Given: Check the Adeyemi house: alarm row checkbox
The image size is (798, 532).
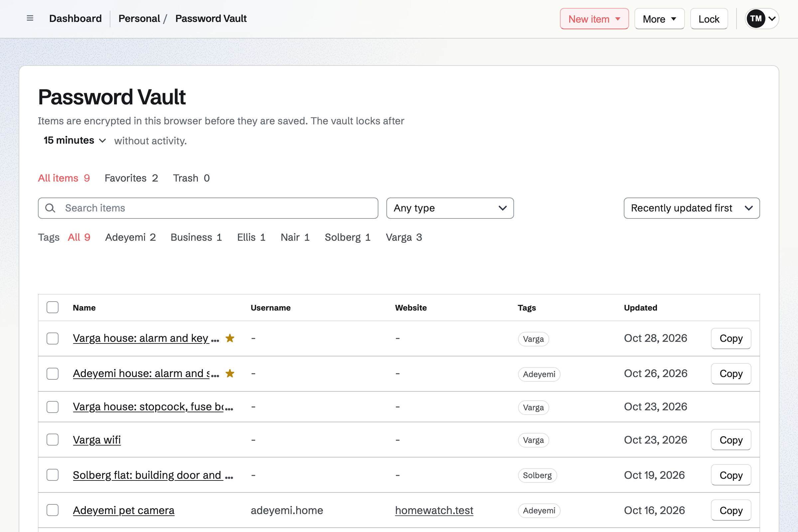Looking at the screenshot, I should [53, 373].
